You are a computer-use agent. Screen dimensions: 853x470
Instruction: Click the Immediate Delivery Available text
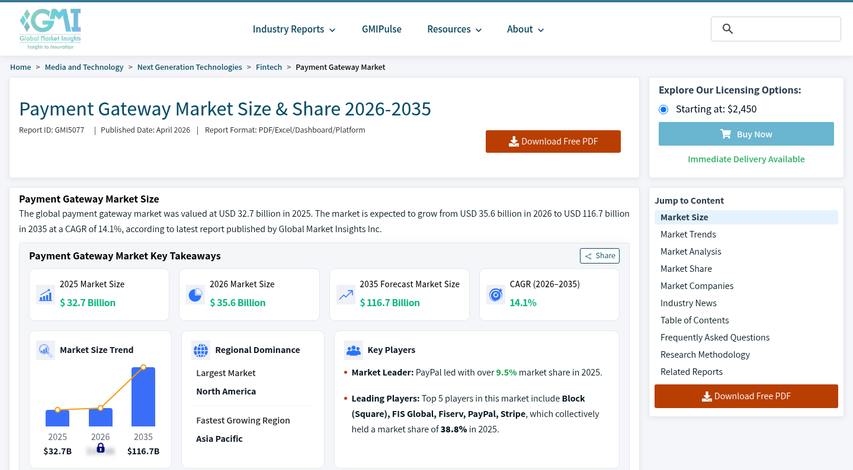click(x=746, y=159)
